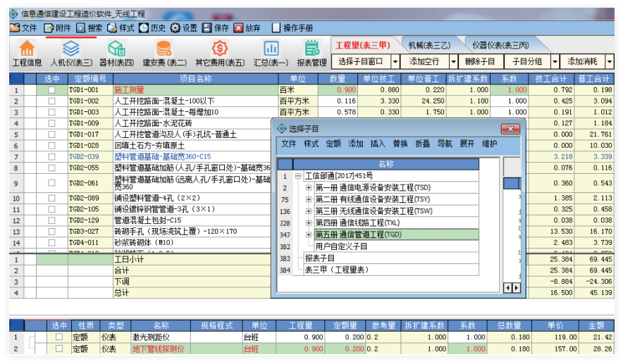623x364 pixels.
Task: Click the 添加空行 button
Action: [424, 62]
